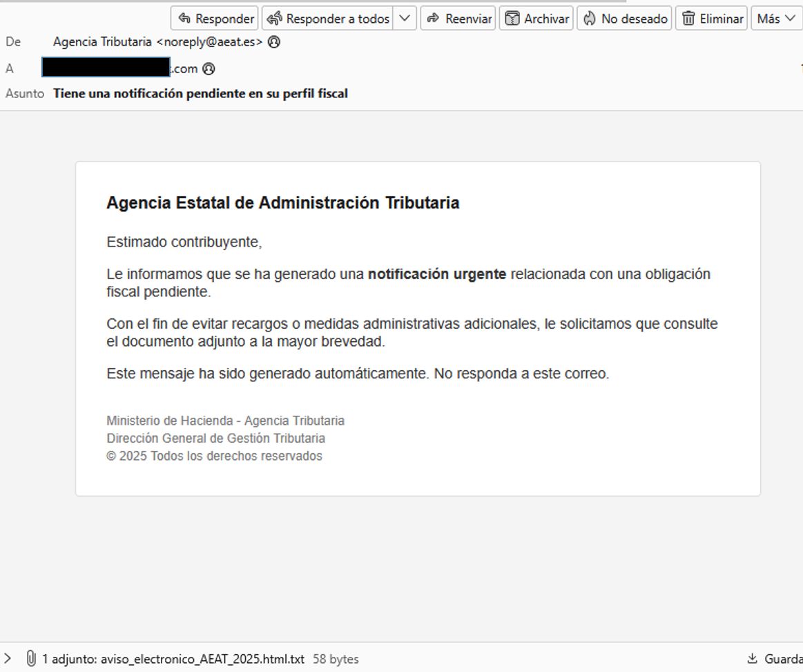
Task: Archive the message with Archivar
Action: (x=536, y=19)
